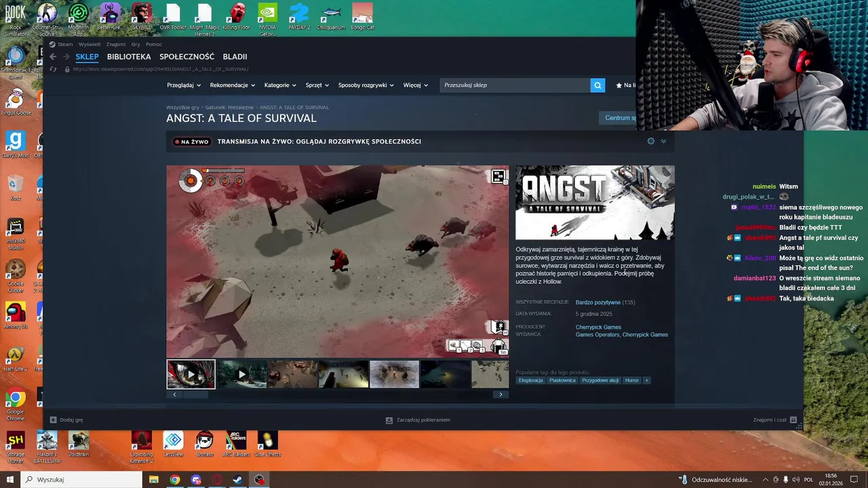The height and width of the screenshot is (488, 868).
Task: Click the Steam store search magnifier button
Action: click(x=597, y=85)
